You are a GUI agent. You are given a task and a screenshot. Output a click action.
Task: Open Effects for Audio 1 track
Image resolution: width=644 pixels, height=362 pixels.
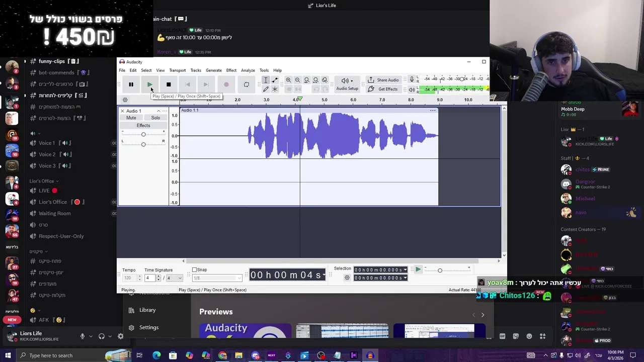coord(143,125)
